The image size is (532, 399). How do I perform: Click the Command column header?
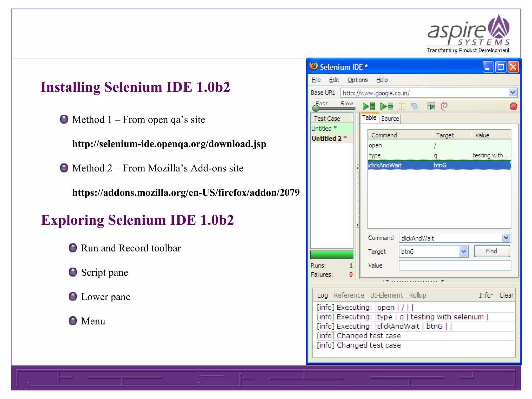coord(400,135)
